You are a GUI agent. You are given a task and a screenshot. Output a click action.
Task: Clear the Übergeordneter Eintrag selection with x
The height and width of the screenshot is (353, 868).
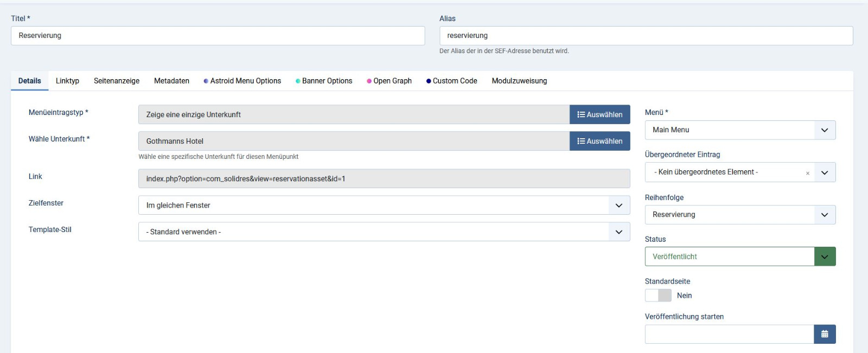tap(807, 173)
